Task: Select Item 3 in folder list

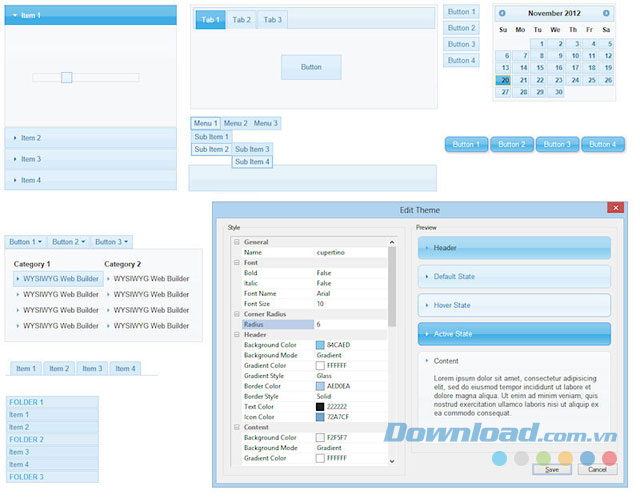Action: 52,452
